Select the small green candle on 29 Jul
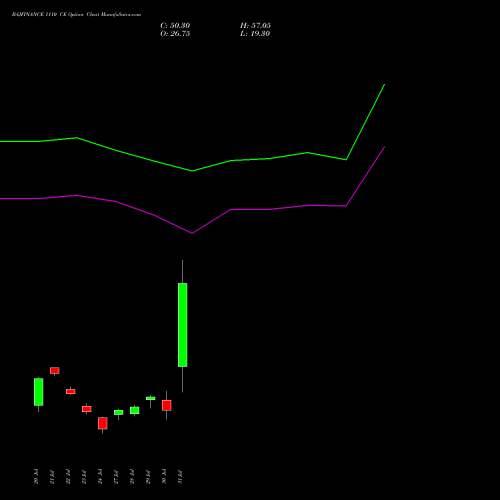Image resolution: width=500 pixels, height=500 pixels. coord(151,398)
